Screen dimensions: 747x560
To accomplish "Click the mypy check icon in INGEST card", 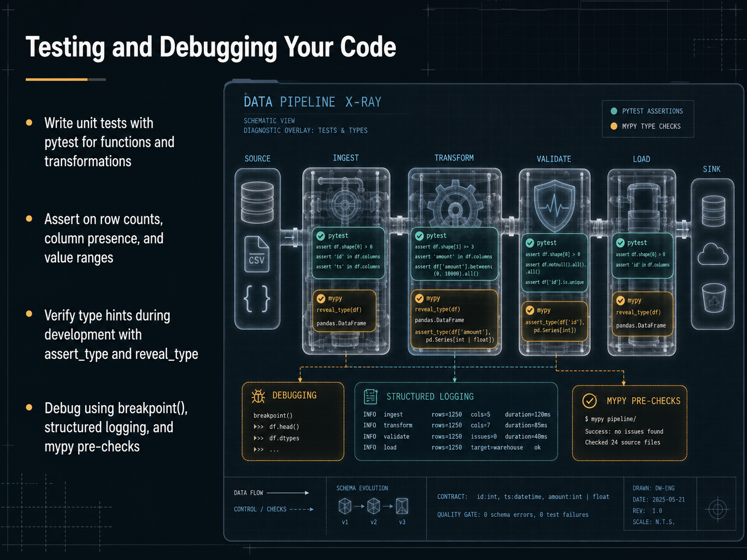I will [x=321, y=299].
